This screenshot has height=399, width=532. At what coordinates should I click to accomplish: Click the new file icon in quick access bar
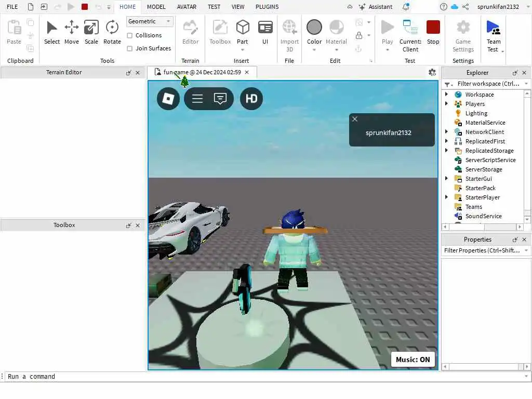pyautogui.click(x=31, y=7)
